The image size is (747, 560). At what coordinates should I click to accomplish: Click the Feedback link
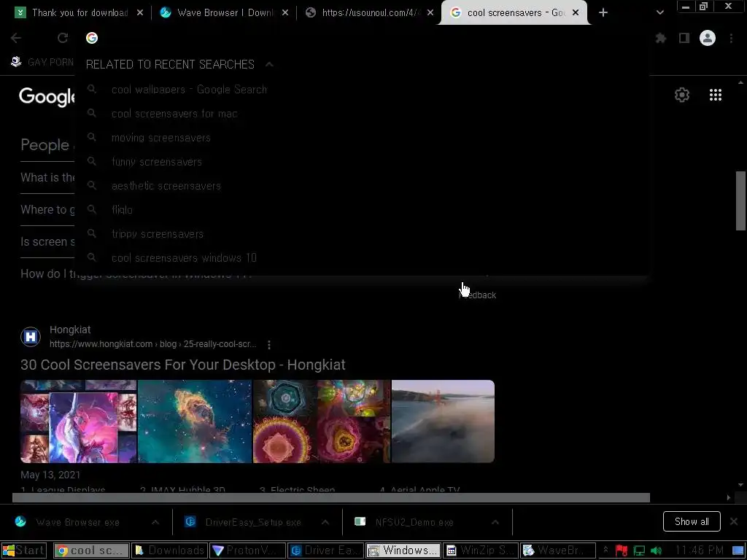coord(478,295)
